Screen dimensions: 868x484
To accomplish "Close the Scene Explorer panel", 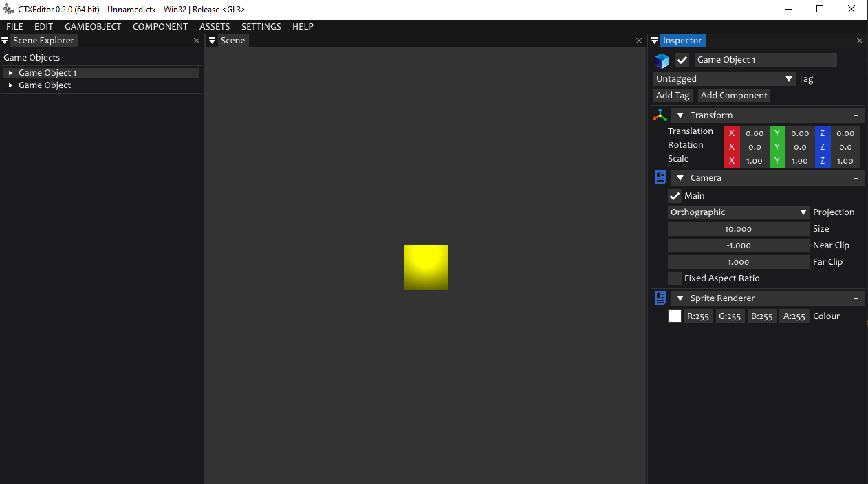I will (x=197, y=41).
